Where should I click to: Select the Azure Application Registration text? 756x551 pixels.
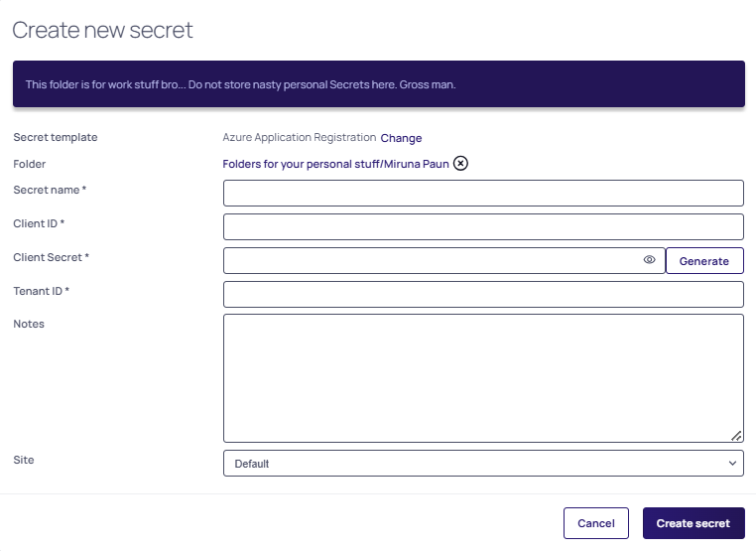300,138
